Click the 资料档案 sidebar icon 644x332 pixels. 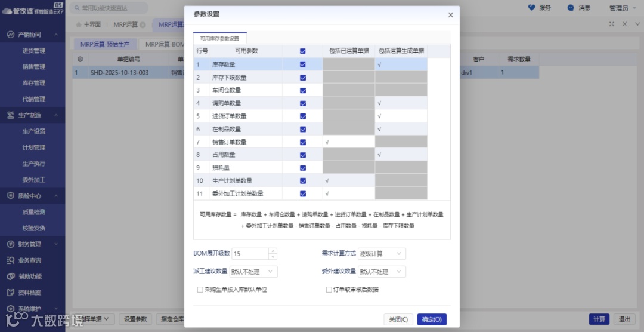click(x=11, y=293)
